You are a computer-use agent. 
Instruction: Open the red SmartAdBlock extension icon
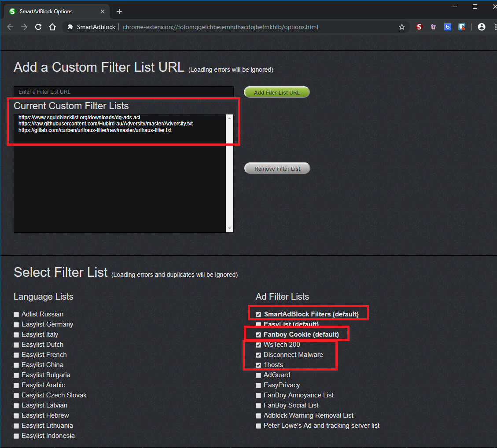point(420,27)
